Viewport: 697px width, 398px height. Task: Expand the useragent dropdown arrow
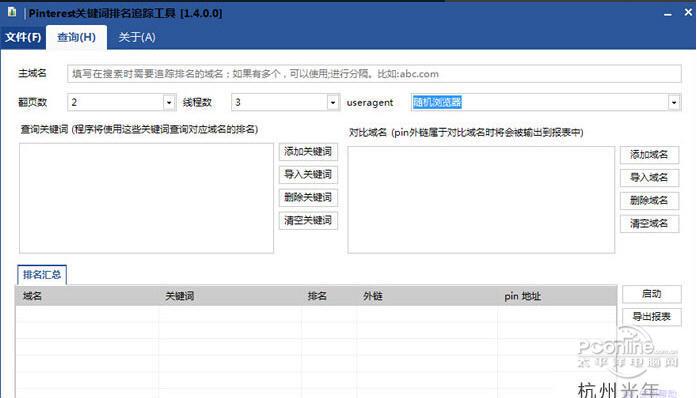[x=674, y=103]
